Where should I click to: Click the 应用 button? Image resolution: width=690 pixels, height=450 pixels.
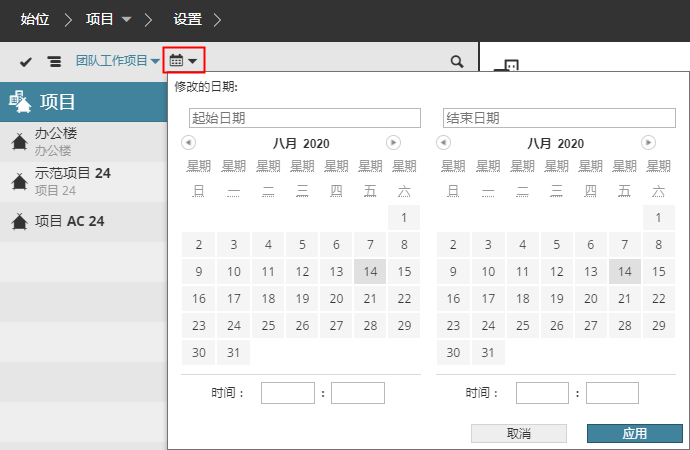[x=635, y=433]
